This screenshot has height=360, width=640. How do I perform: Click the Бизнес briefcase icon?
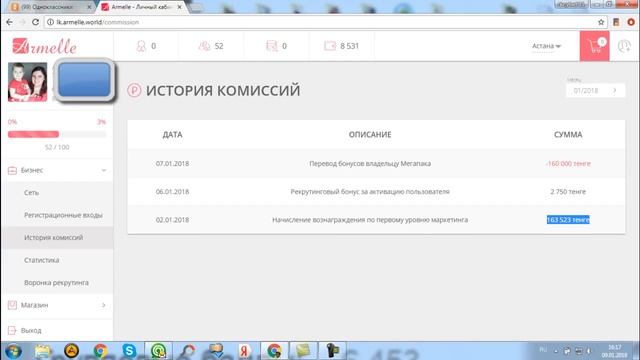pyautogui.click(x=12, y=170)
